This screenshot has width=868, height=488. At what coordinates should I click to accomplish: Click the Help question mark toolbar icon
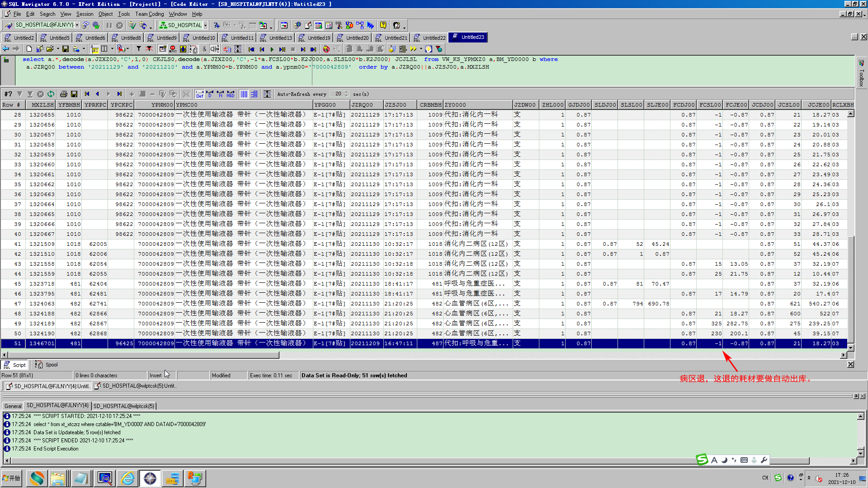[383, 25]
